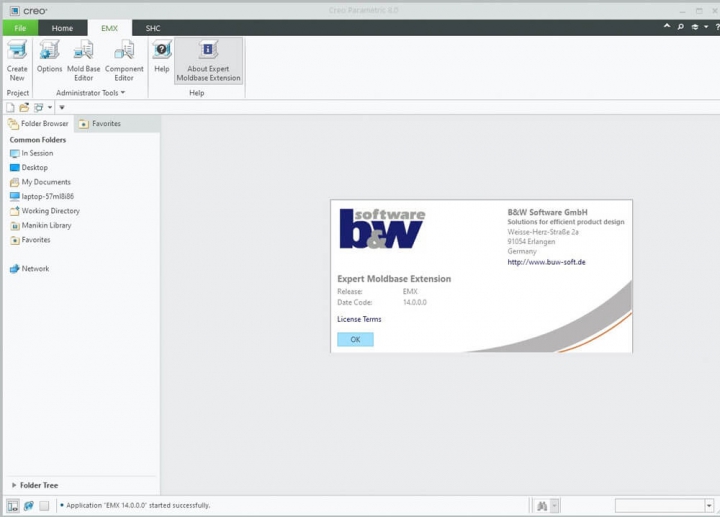Viewport: 720px width, 517px height.
Task: Open EMX Help
Action: pos(162,56)
